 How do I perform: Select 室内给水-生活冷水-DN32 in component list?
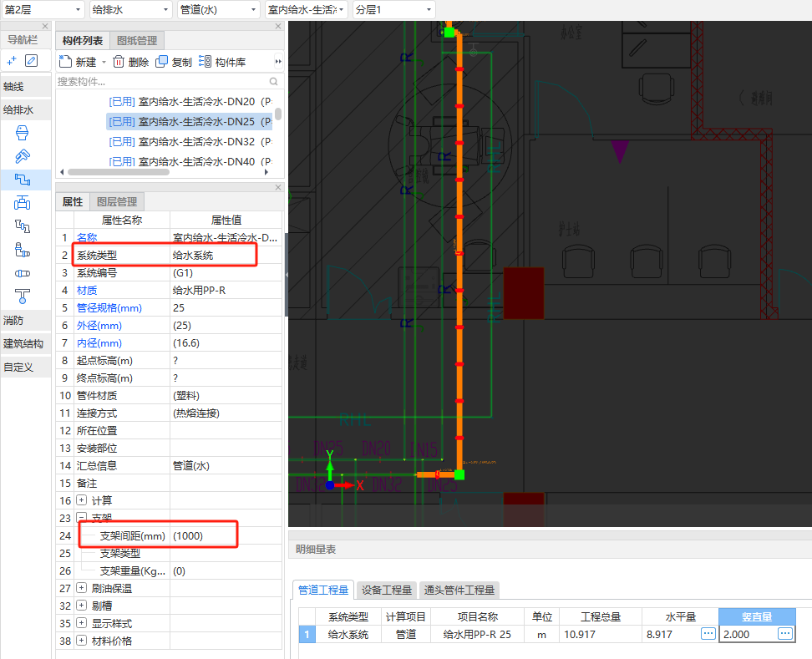[x=190, y=141]
